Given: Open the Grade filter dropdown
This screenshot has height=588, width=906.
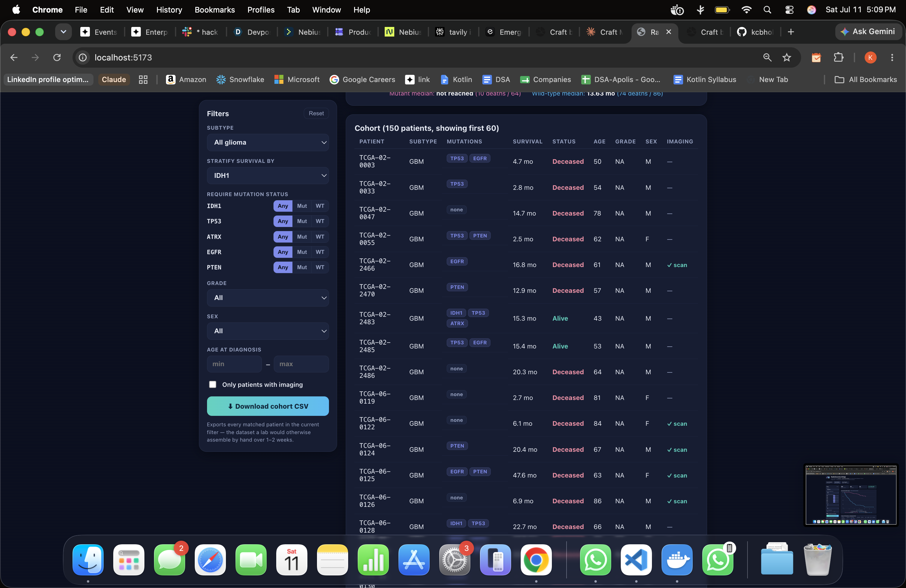Looking at the screenshot, I should pos(268,297).
